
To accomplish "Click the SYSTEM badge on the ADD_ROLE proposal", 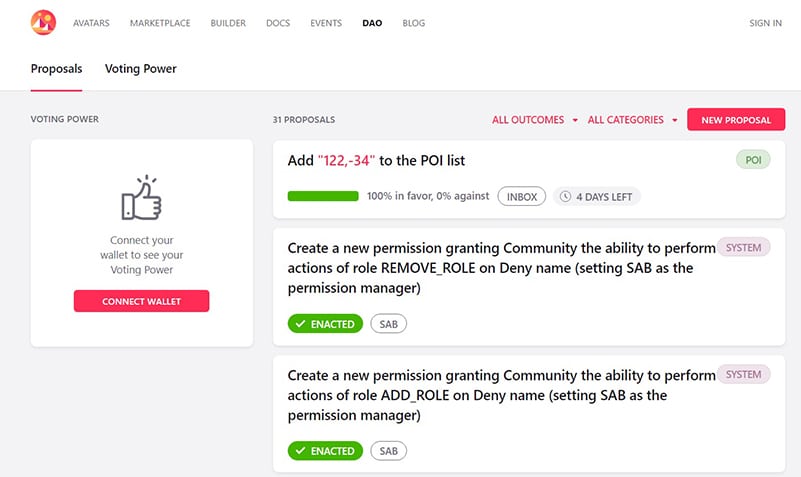I will pos(743,374).
